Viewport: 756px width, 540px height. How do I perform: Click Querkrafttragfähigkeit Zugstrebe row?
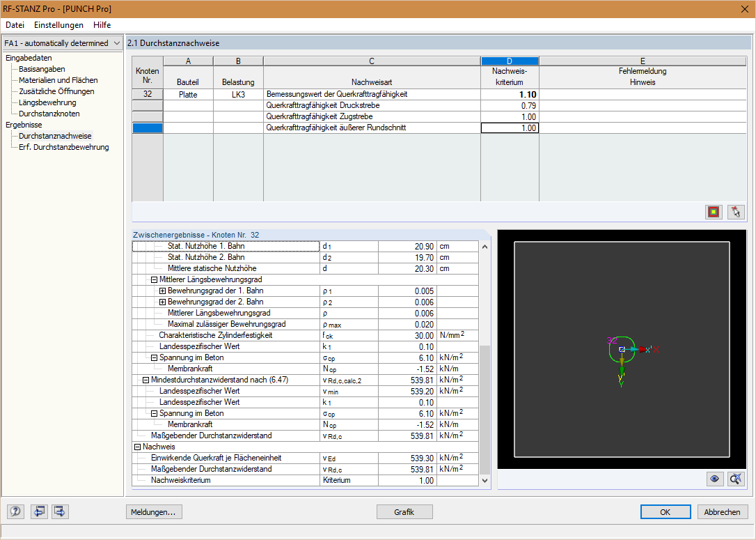(x=372, y=117)
